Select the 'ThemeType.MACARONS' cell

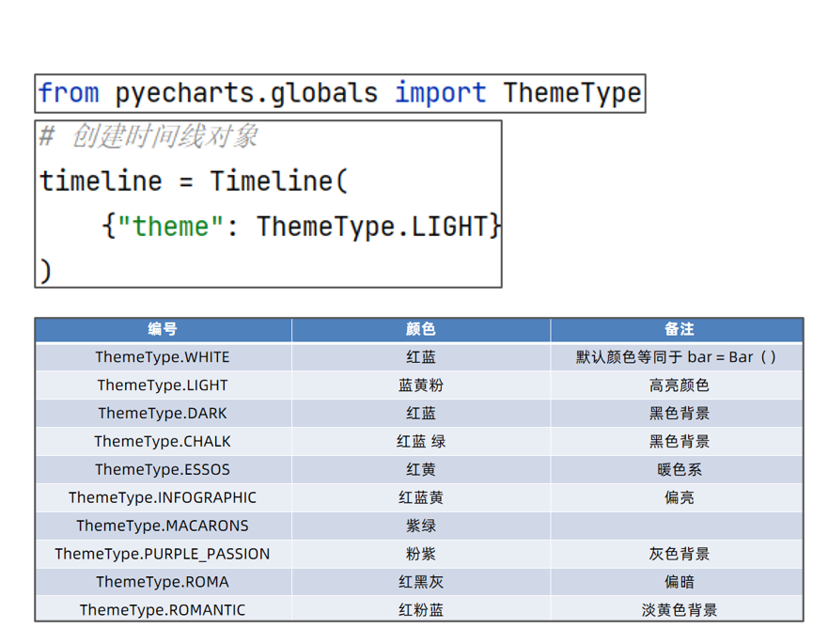click(x=163, y=526)
